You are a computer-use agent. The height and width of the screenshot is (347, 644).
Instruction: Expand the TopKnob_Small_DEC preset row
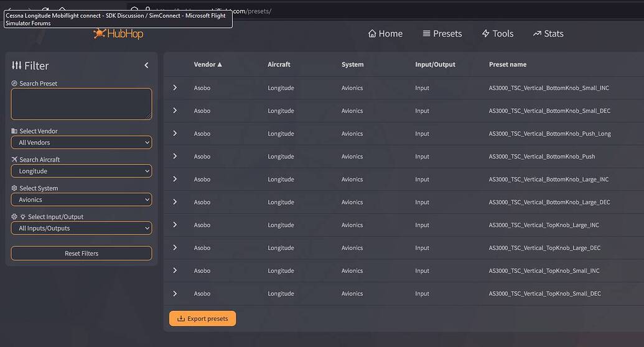click(175, 294)
